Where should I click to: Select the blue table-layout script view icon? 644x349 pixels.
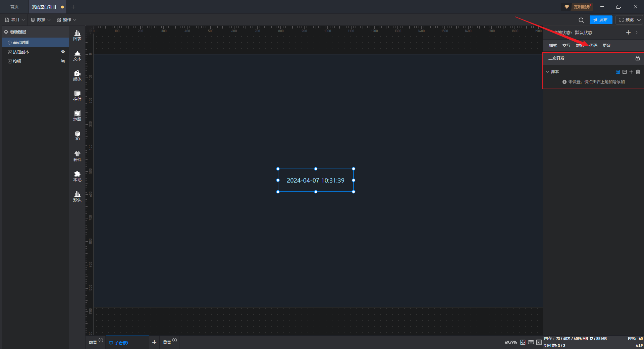pos(618,72)
